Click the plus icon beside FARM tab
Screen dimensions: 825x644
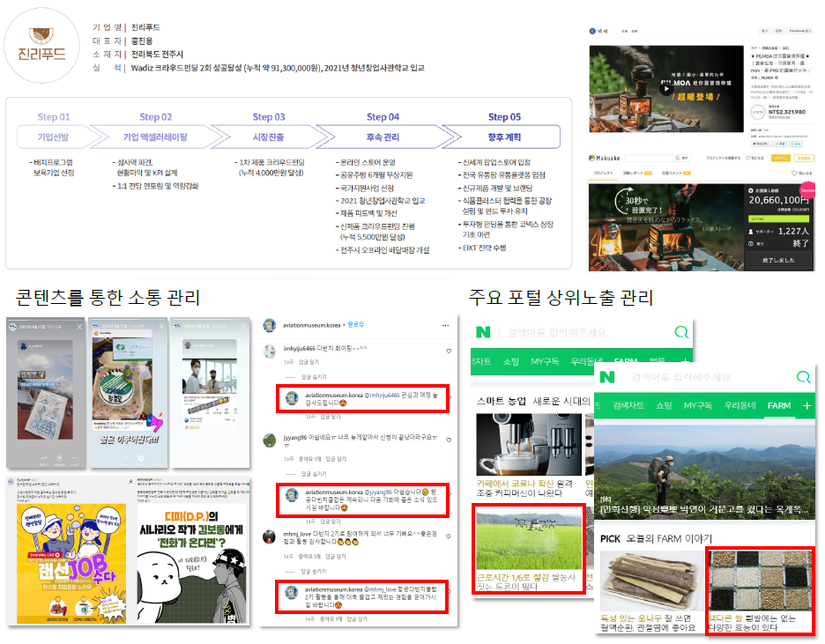(x=806, y=405)
